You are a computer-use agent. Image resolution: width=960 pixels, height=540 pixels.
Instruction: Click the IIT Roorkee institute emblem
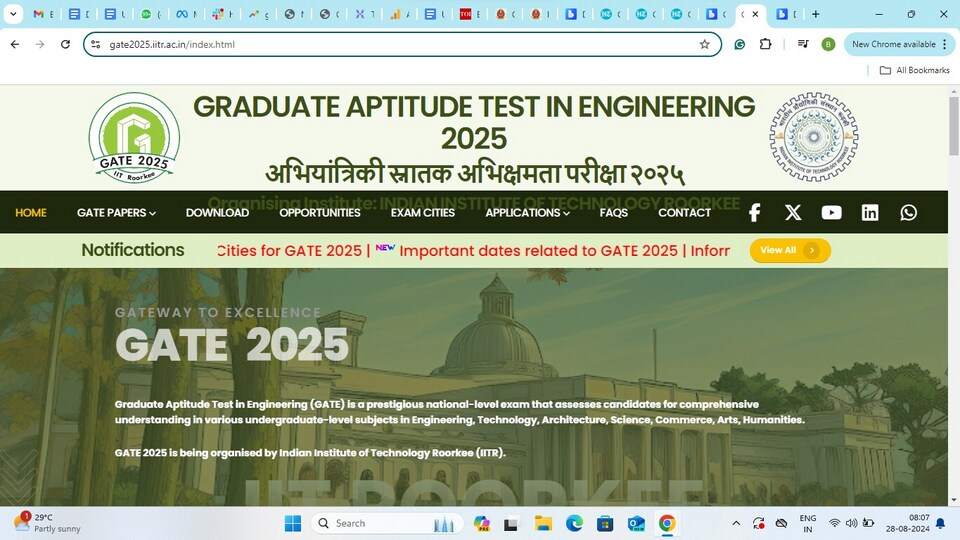coord(814,137)
